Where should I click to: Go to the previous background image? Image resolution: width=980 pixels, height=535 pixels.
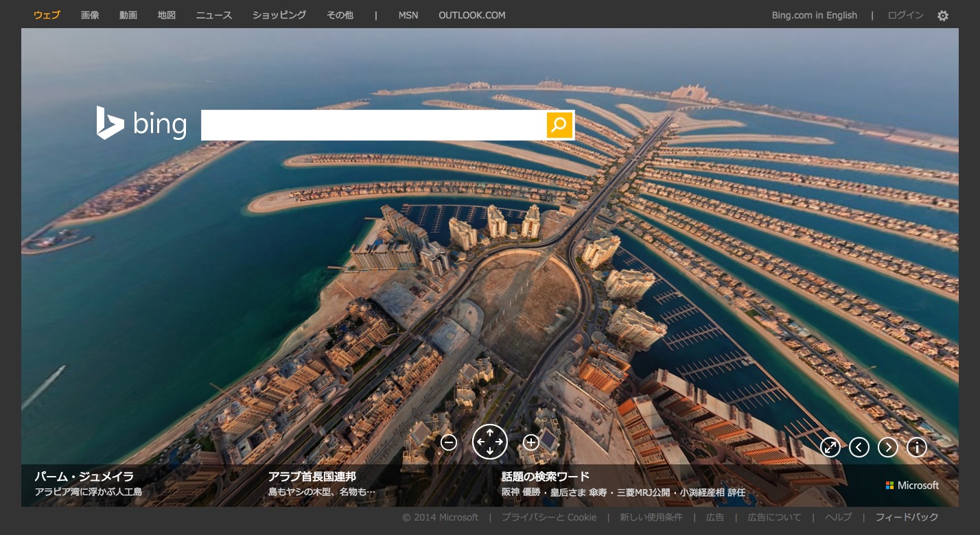859,447
